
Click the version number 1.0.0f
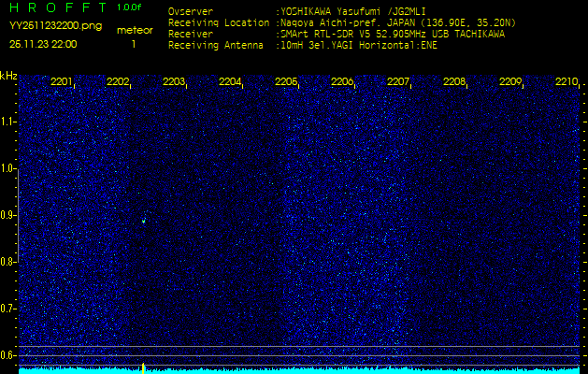pyautogui.click(x=129, y=7)
